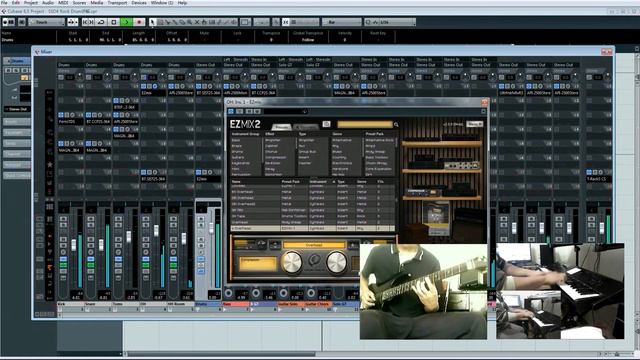640x360 pixels.
Task: Open the MIDI menu
Action: coord(63,2)
